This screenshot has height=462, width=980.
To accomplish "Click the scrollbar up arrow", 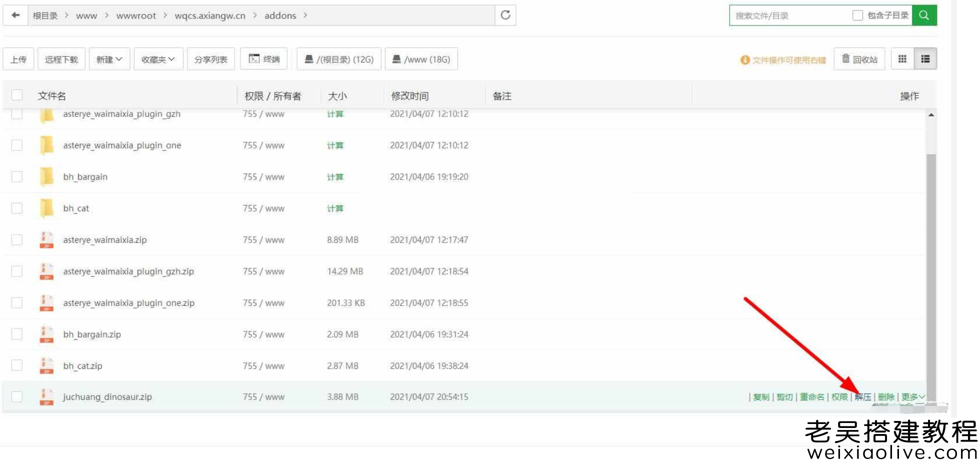I will [x=931, y=115].
